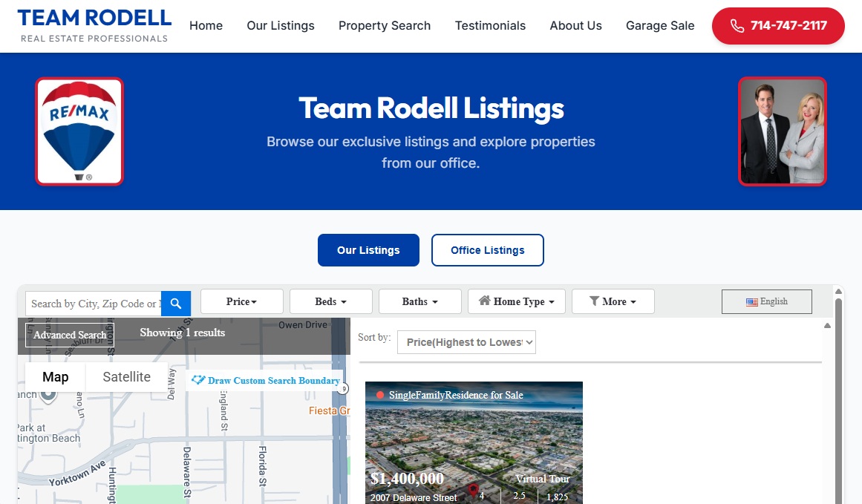Click the funnel icon on the More filter
This screenshot has height=504, width=862.
pyautogui.click(x=595, y=301)
